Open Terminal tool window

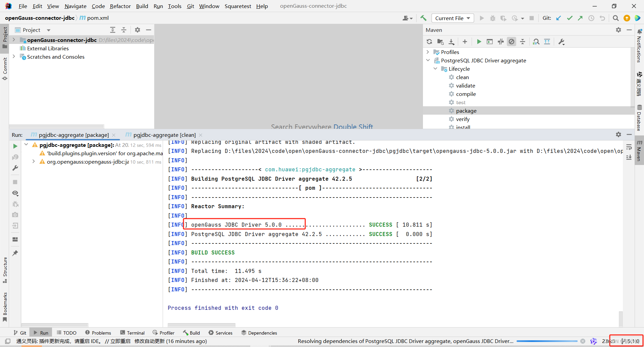[132, 333]
